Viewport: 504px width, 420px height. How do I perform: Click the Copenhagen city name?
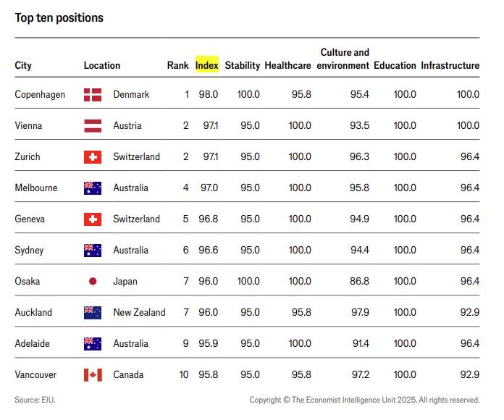pos(40,94)
